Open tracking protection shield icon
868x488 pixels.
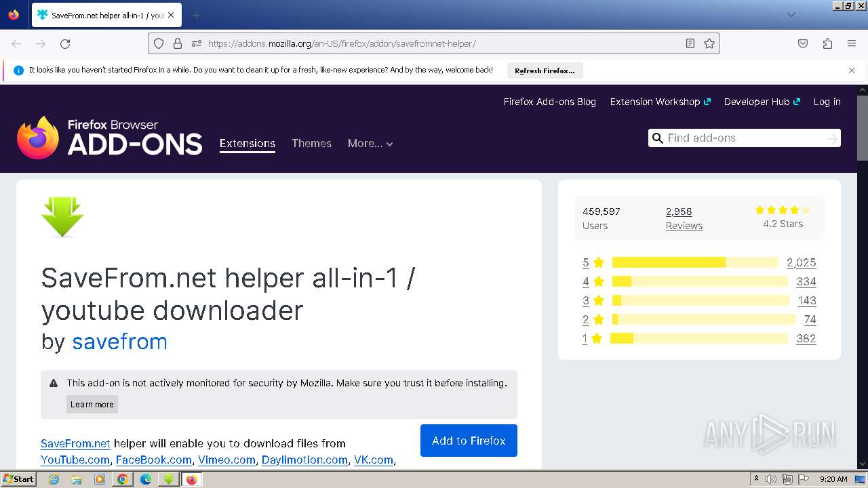[x=159, y=43]
